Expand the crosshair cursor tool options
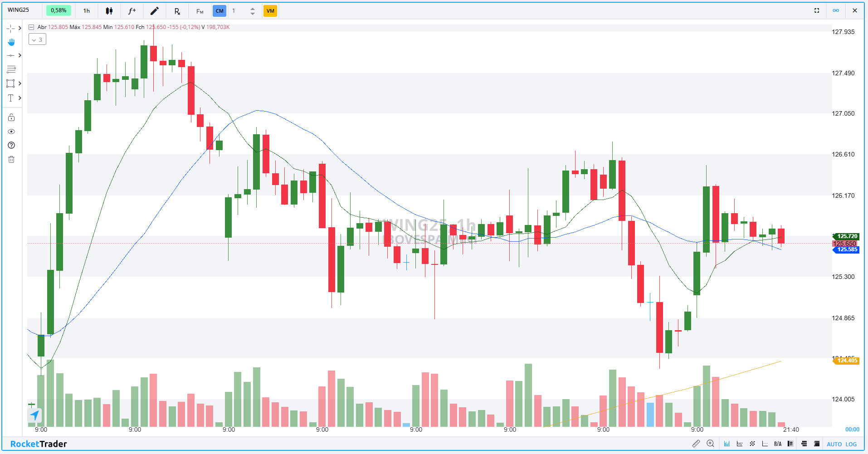 pos(20,28)
